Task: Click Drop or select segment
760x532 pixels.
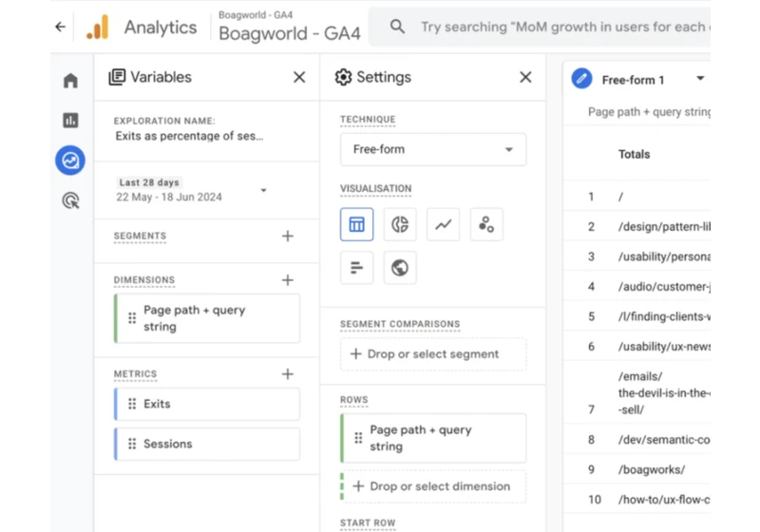Action: click(x=433, y=354)
